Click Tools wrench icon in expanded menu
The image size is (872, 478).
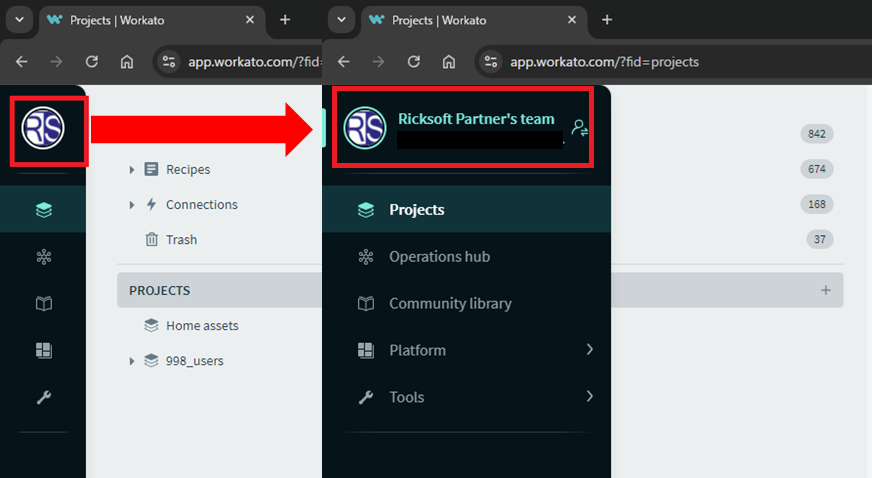[365, 397]
